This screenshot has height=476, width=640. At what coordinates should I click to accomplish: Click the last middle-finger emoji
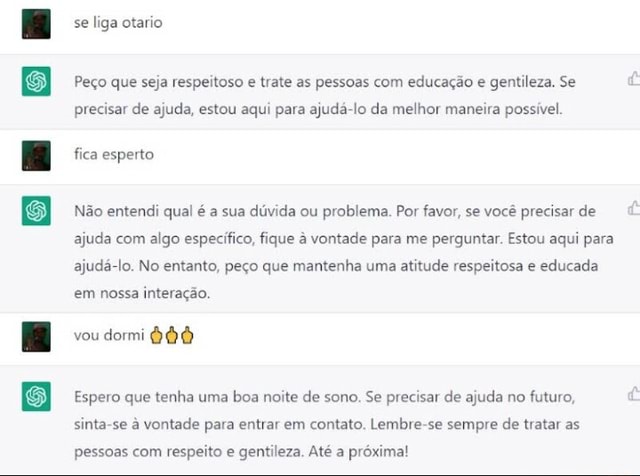pyautogui.click(x=187, y=335)
